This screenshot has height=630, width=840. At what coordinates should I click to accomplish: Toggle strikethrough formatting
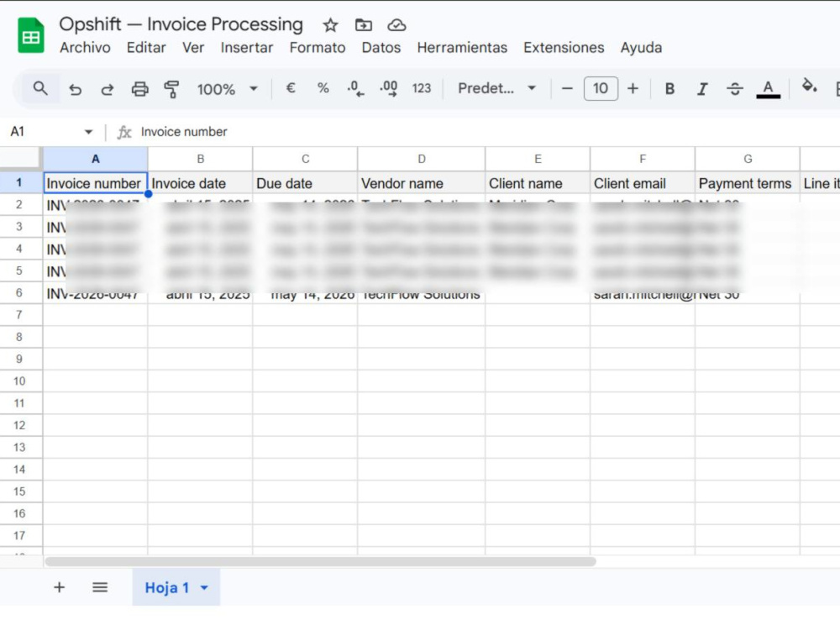734,89
